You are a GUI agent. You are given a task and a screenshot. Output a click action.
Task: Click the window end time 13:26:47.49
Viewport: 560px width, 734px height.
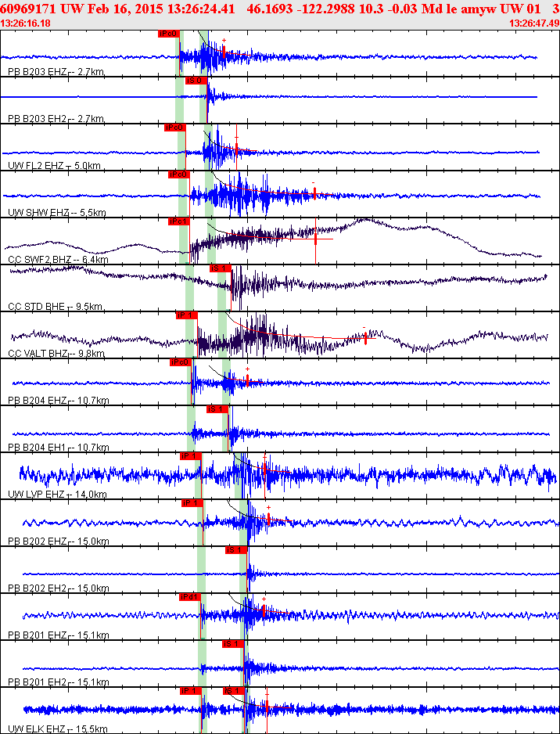[x=534, y=23]
